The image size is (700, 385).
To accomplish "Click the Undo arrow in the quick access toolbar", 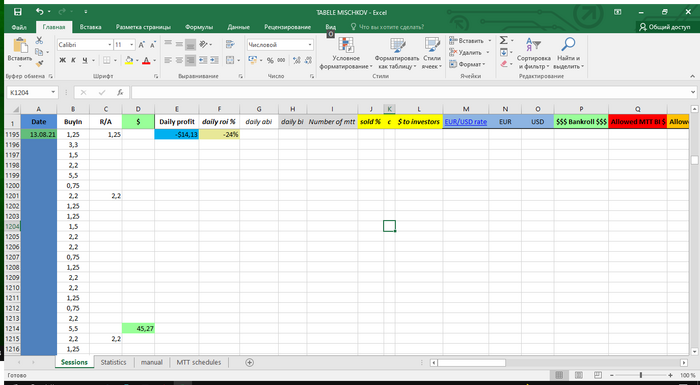I will pos(40,12).
